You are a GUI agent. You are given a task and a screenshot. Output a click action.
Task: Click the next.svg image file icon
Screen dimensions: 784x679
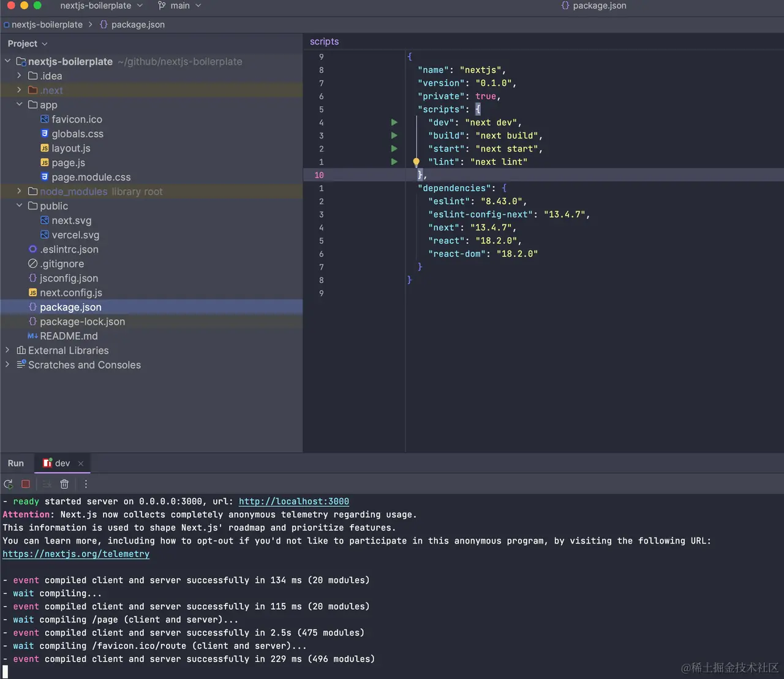(x=45, y=221)
